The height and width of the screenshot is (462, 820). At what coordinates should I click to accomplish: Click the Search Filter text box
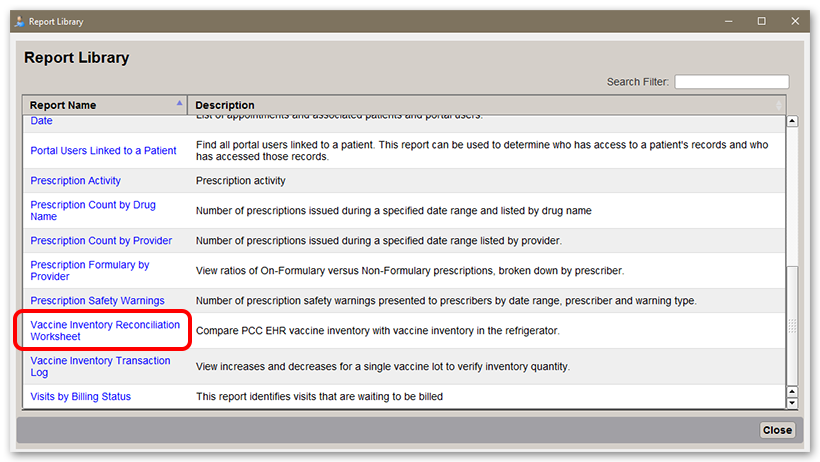(x=732, y=82)
